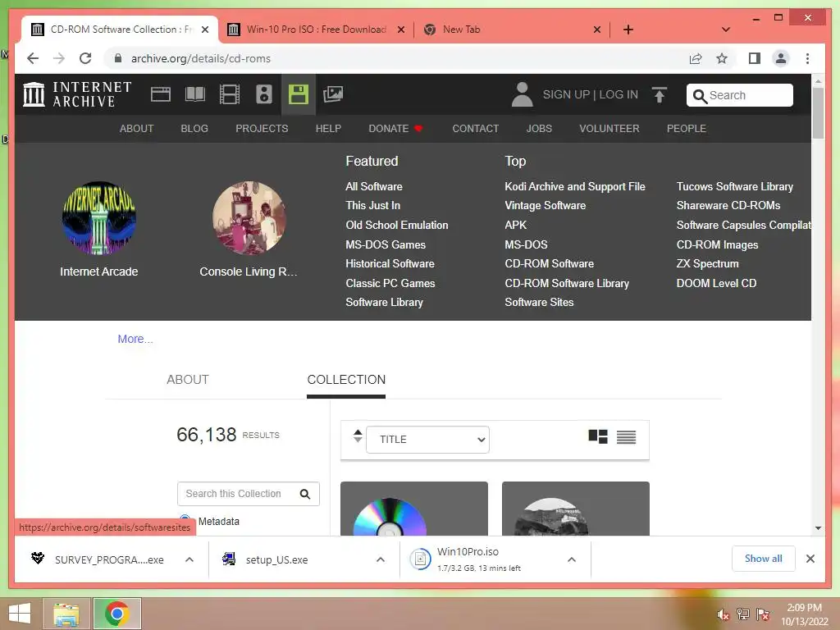
Task: Click the Action Center flag tray icon
Action: click(x=763, y=614)
